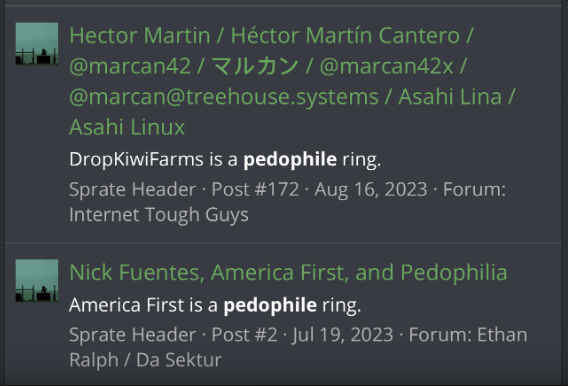Viewport: 568px width, 386px height.
Task: Open the Nick Fuentes, America First thread link
Action: pos(288,272)
